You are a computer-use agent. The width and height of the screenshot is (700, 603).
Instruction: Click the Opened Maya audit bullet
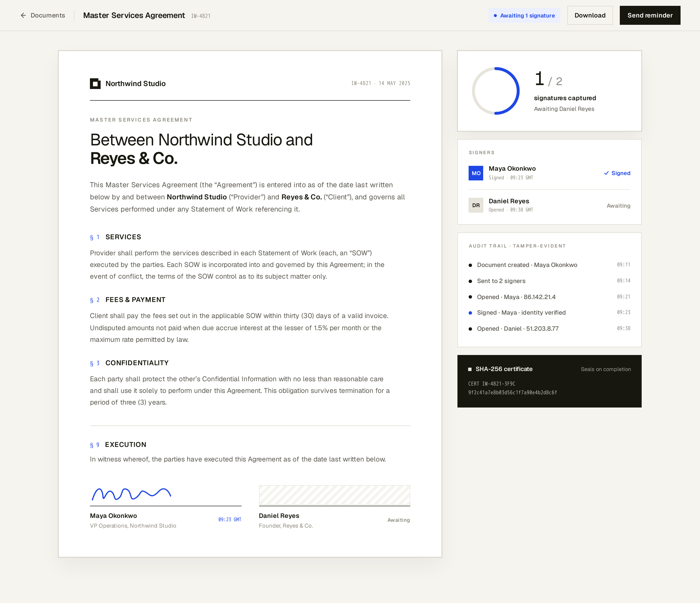click(x=470, y=297)
